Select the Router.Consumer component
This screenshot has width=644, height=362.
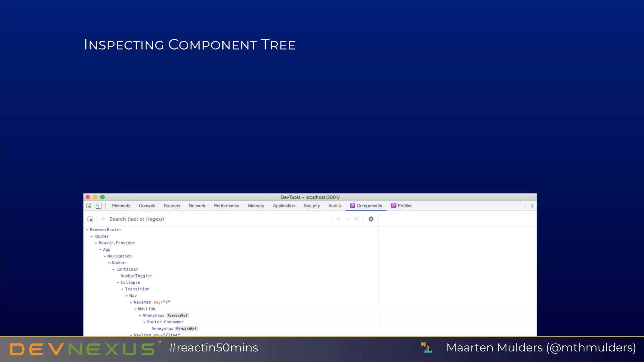pos(165,322)
